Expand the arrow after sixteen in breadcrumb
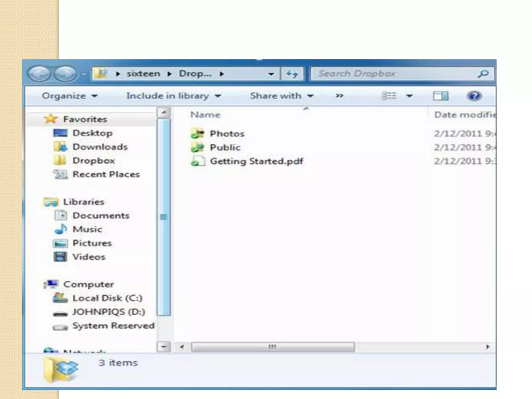The image size is (532, 399). click(x=169, y=74)
